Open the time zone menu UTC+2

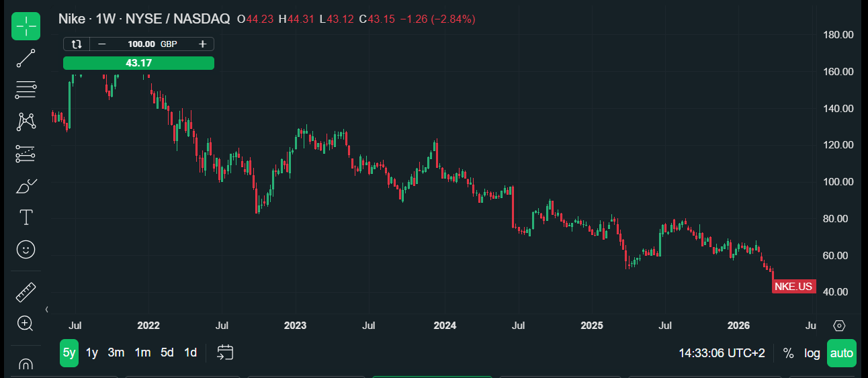[722, 353]
